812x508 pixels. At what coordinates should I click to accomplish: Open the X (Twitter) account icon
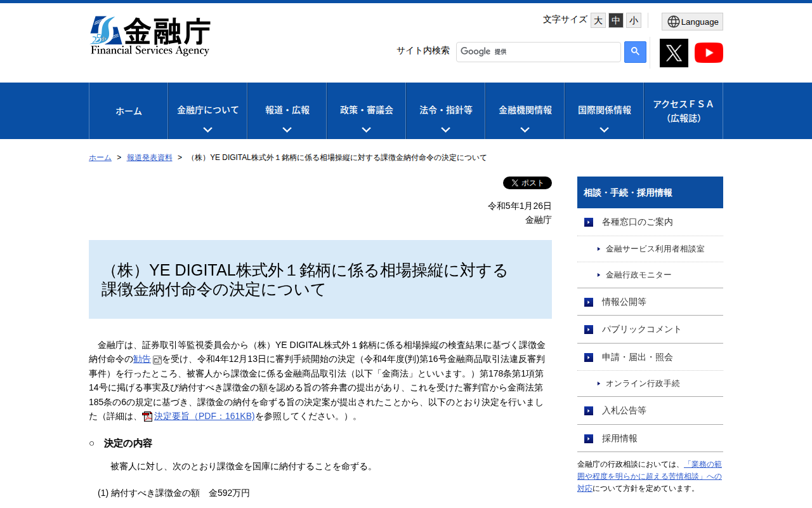(x=674, y=53)
